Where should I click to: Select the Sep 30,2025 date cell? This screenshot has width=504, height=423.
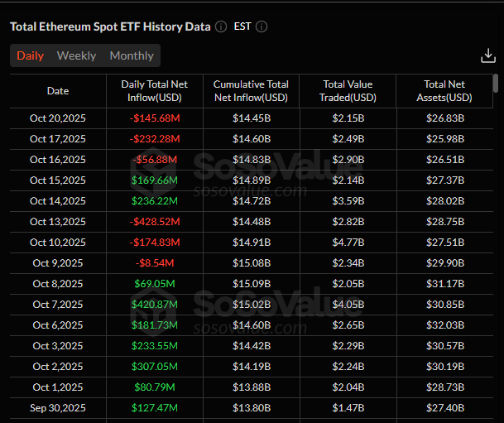coord(58,408)
